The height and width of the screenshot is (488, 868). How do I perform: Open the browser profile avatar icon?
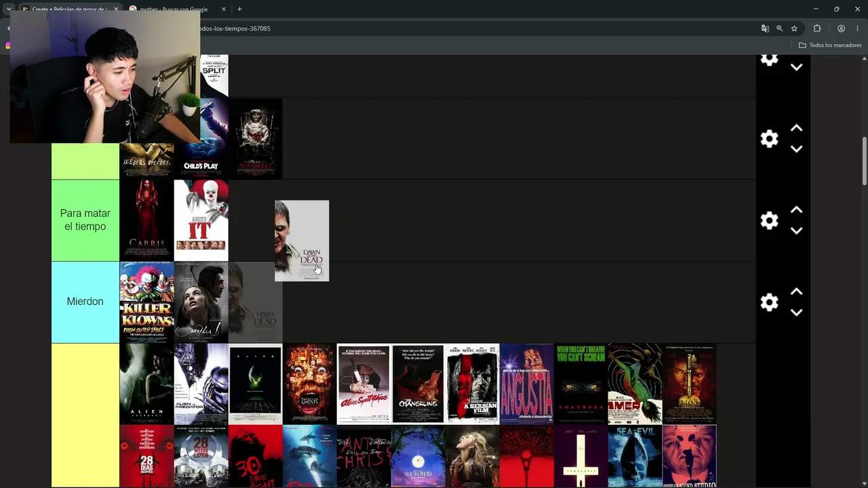coord(841,28)
